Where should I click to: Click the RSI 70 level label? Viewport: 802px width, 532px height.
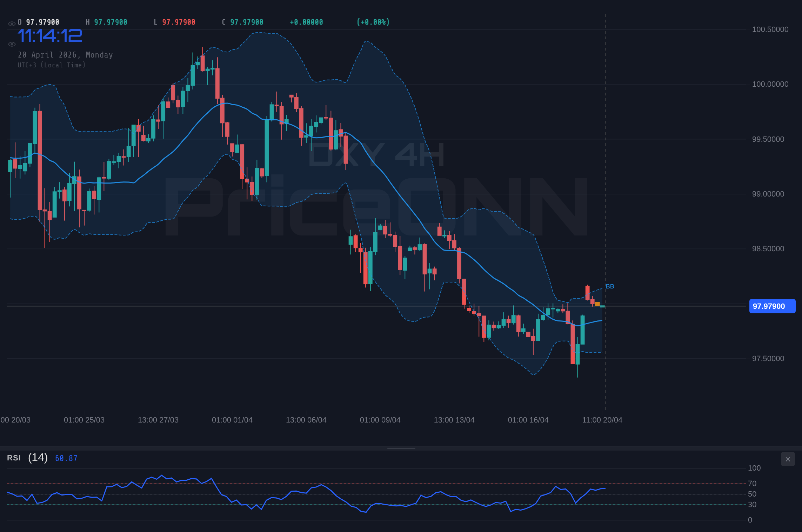pyautogui.click(x=752, y=484)
